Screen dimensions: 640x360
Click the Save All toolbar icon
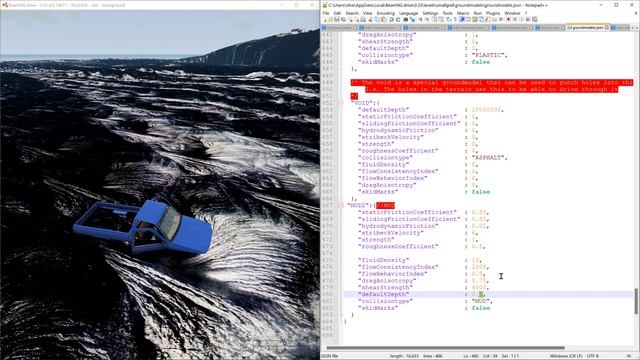pyautogui.click(x=343, y=19)
